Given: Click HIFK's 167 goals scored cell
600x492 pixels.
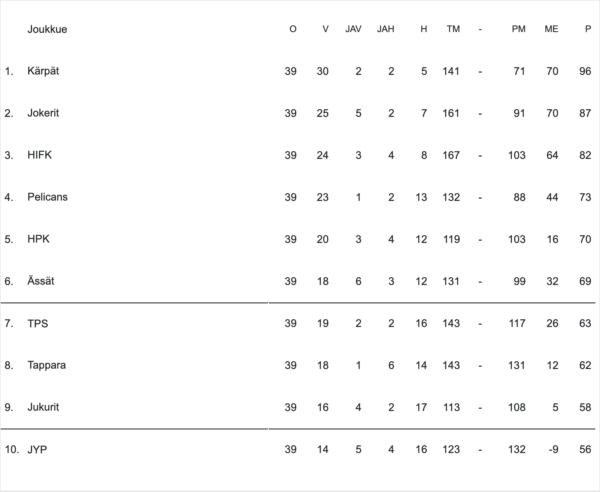Looking at the screenshot, I should 450,155.
